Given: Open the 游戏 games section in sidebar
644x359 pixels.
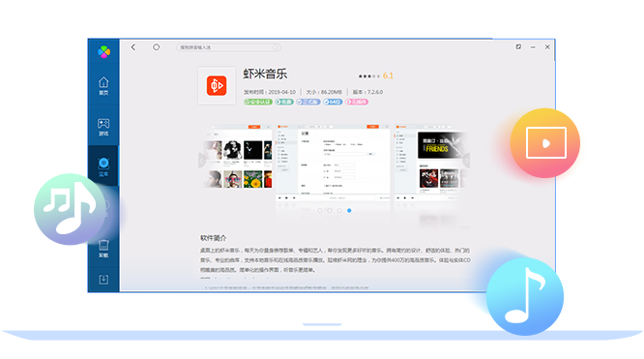Looking at the screenshot, I should click(x=103, y=127).
